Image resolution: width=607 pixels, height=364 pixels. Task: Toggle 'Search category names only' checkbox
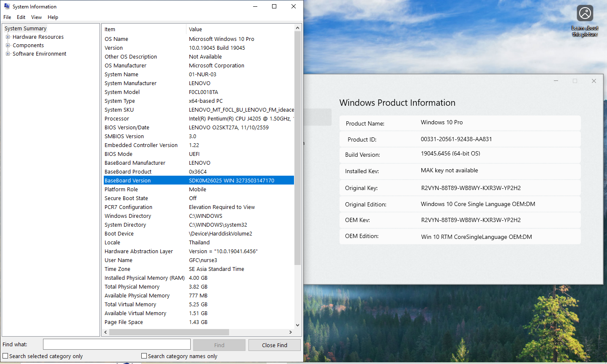coord(144,356)
